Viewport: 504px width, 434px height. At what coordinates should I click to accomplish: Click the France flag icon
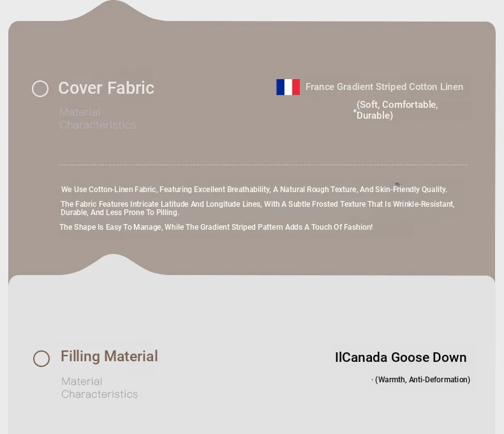point(288,87)
